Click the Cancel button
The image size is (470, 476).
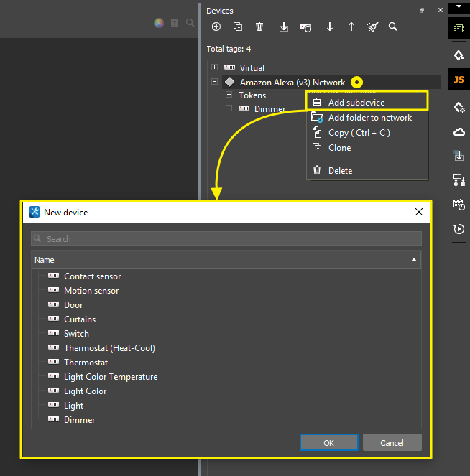[392, 442]
